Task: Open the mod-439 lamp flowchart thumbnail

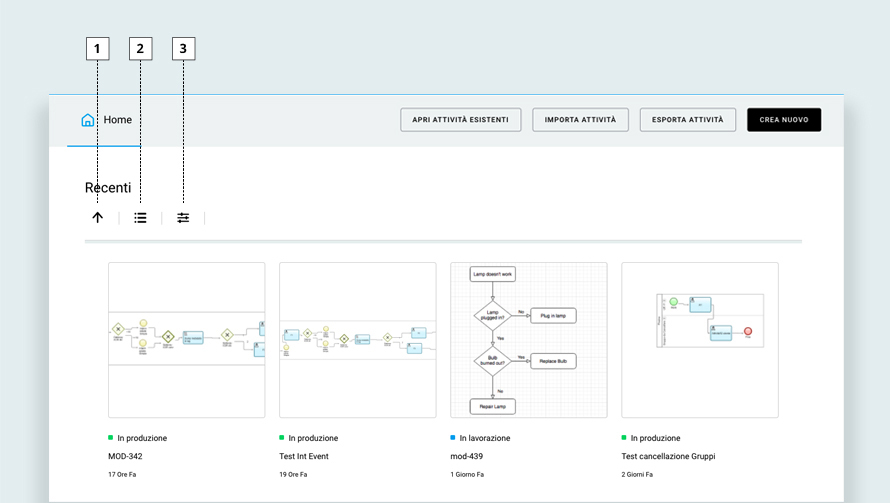Action: (529, 340)
